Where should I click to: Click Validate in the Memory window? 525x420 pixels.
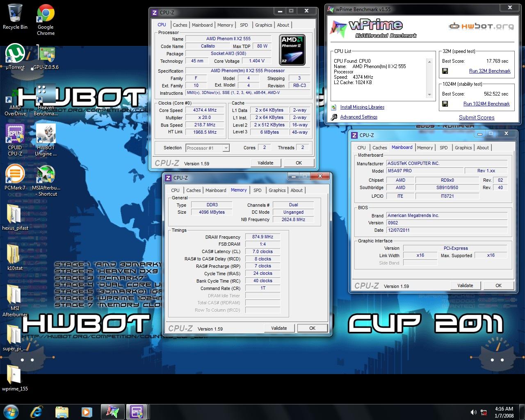279,328
